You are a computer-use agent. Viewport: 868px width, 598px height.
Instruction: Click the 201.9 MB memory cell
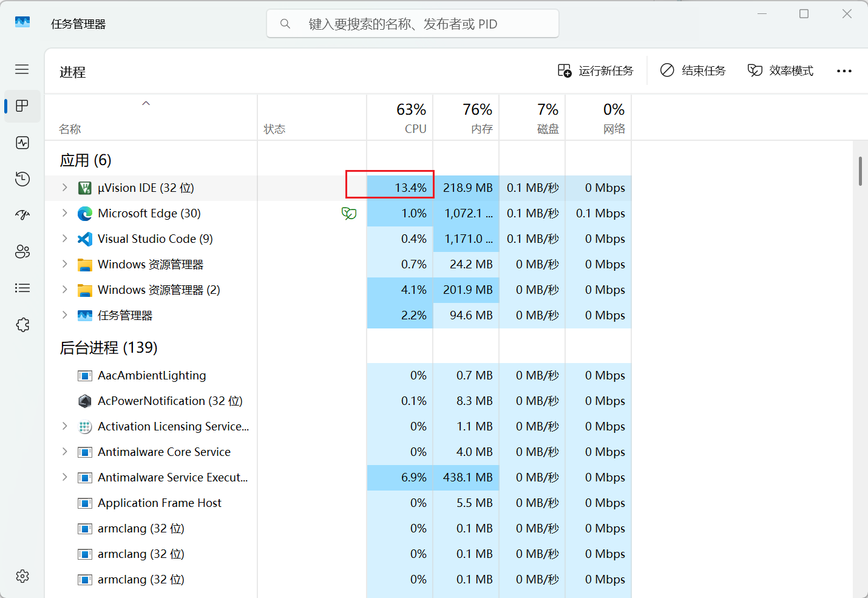pyautogui.click(x=466, y=290)
